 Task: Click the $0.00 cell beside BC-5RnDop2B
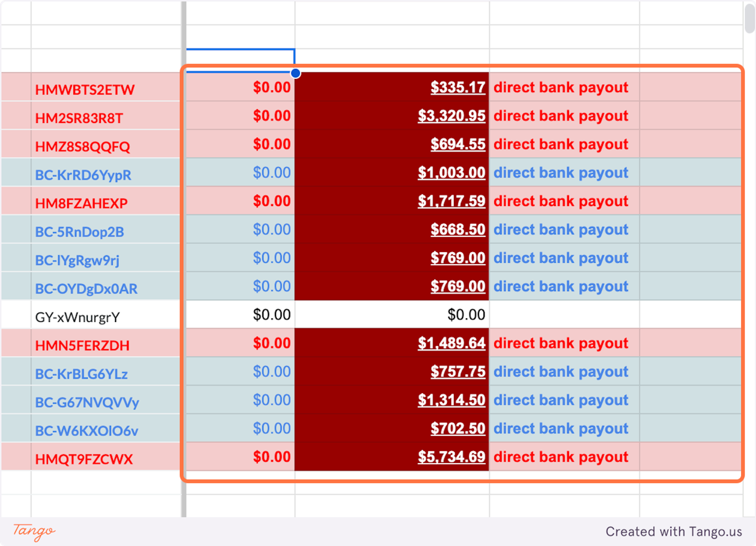[271, 230]
